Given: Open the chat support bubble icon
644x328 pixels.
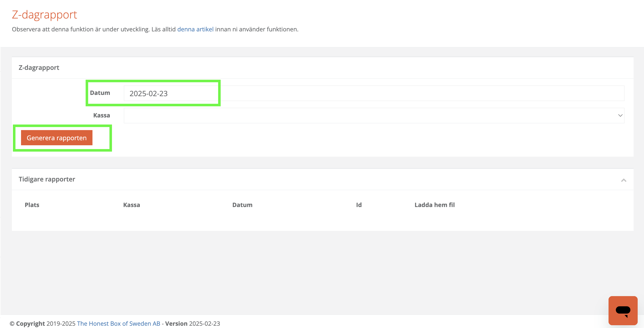Looking at the screenshot, I should coord(623,310).
